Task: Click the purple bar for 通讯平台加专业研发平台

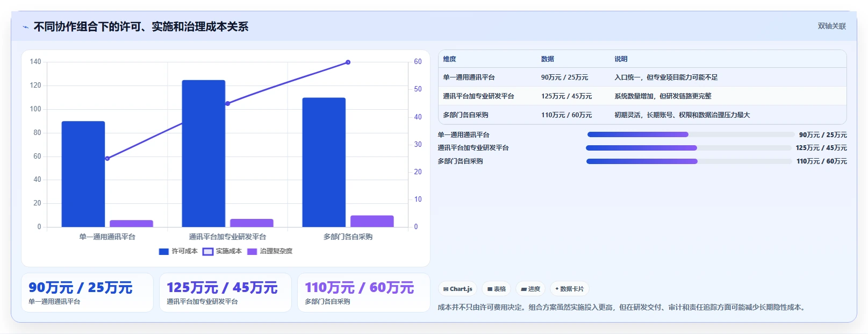Action: [252, 223]
